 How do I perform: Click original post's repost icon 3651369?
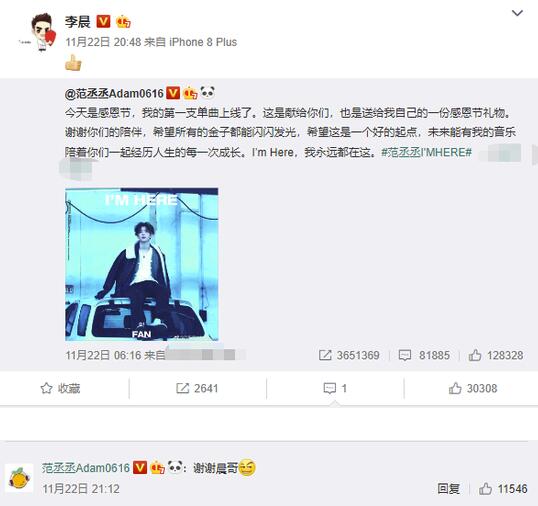(x=349, y=355)
